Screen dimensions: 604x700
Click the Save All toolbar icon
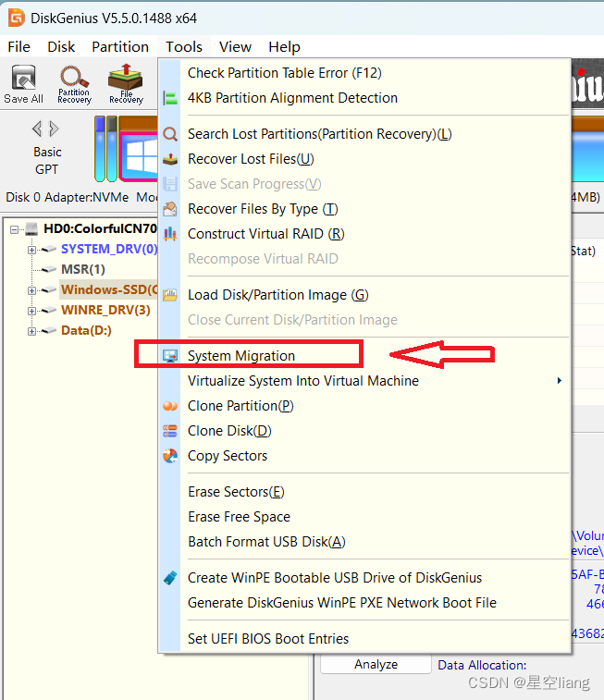click(x=23, y=84)
